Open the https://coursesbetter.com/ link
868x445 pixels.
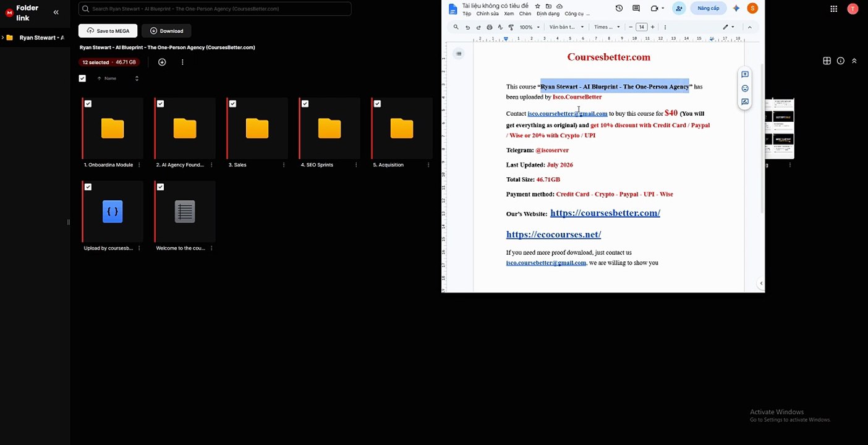click(605, 213)
